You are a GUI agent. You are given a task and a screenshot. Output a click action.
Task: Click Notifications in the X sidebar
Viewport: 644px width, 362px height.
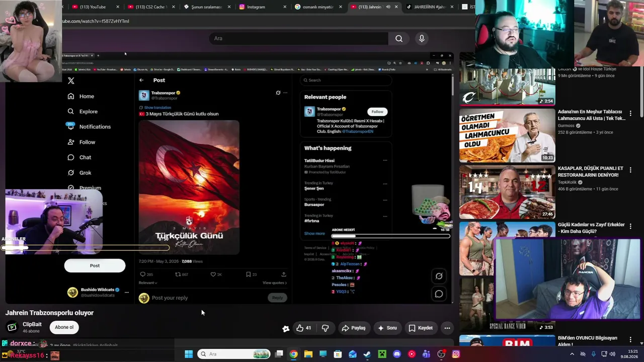point(89,127)
